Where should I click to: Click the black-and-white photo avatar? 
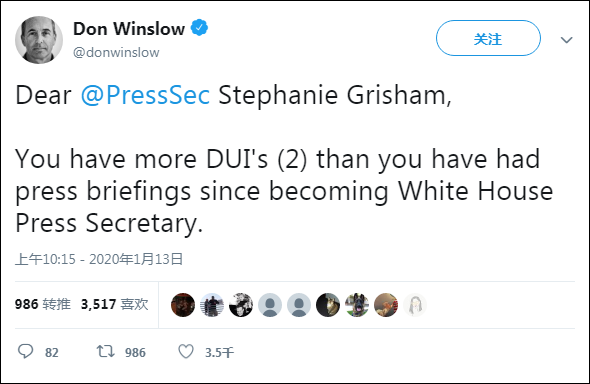tap(241, 305)
